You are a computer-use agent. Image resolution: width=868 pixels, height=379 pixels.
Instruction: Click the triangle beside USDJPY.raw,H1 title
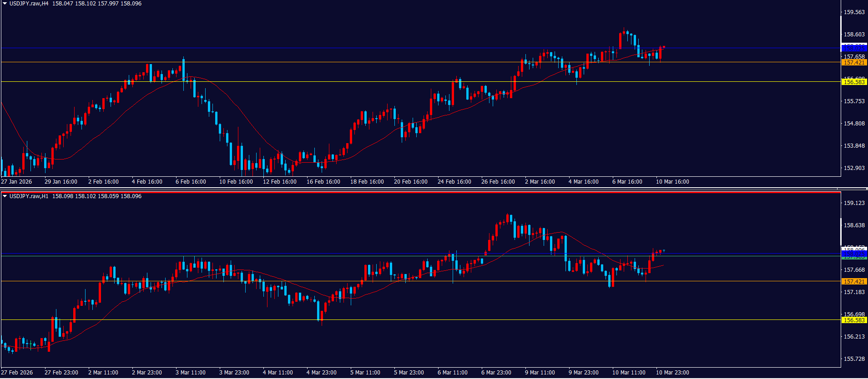pos(5,196)
